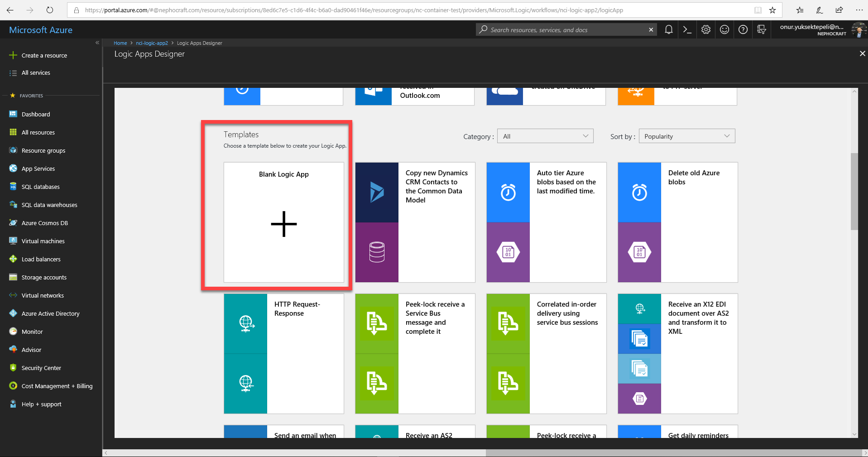Click the Microsoft Azure logo link
The width and height of the screenshot is (868, 457).
pos(41,30)
